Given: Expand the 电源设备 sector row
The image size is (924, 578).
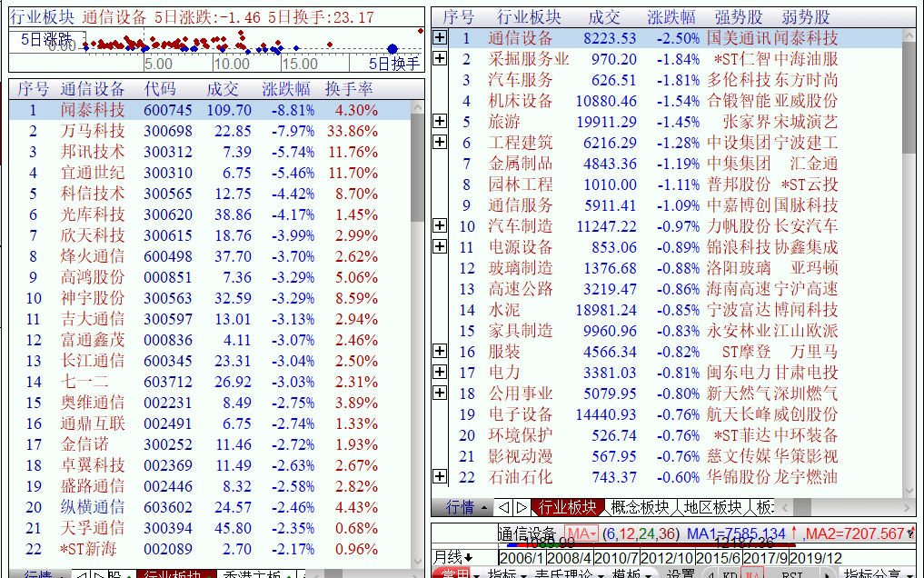Looking at the screenshot, I should pos(440,246).
